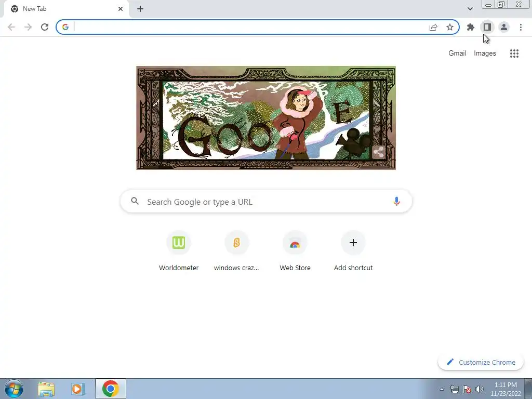Select the New Tab tab

64,9
